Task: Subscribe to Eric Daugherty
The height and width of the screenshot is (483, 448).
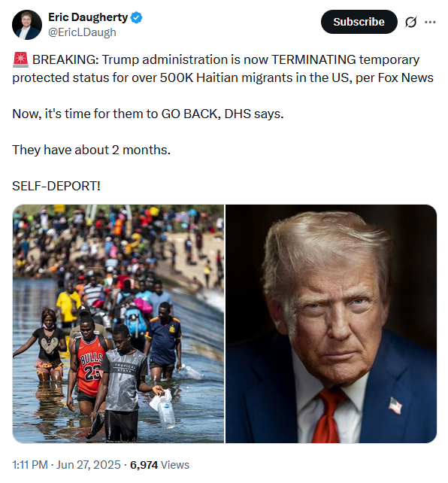Action: point(359,22)
